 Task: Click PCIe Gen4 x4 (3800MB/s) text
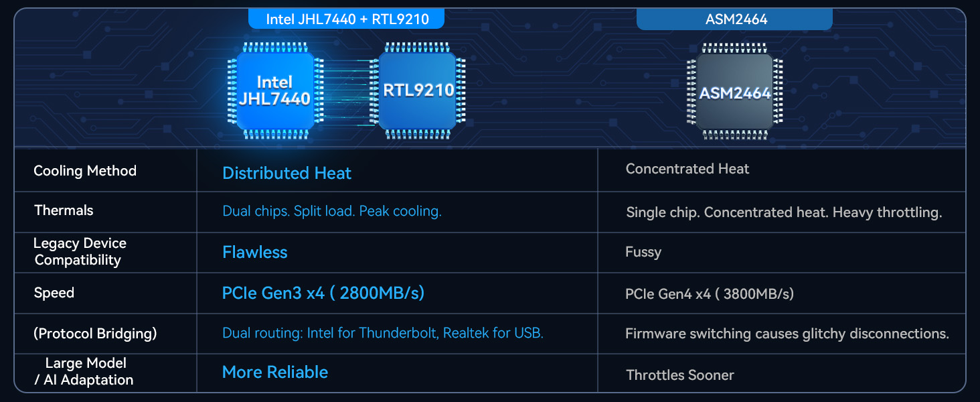[x=710, y=293]
